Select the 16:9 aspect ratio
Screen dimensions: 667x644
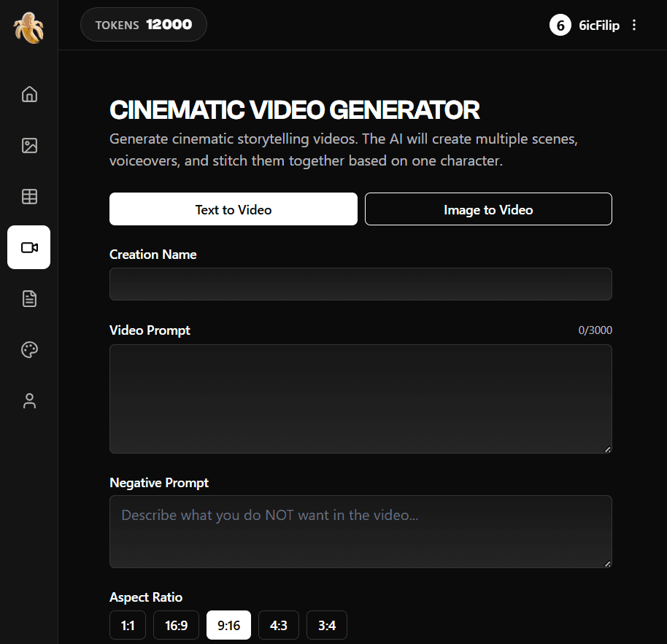click(x=176, y=625)
